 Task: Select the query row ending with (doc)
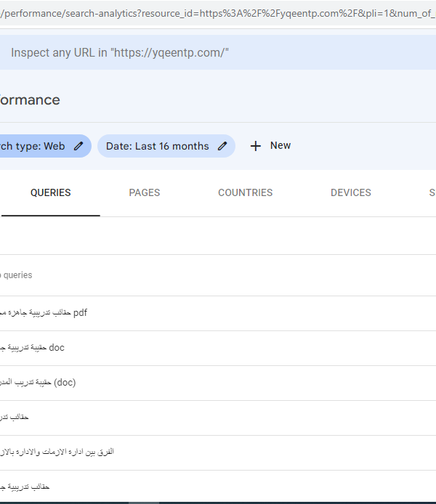(218, 383)
